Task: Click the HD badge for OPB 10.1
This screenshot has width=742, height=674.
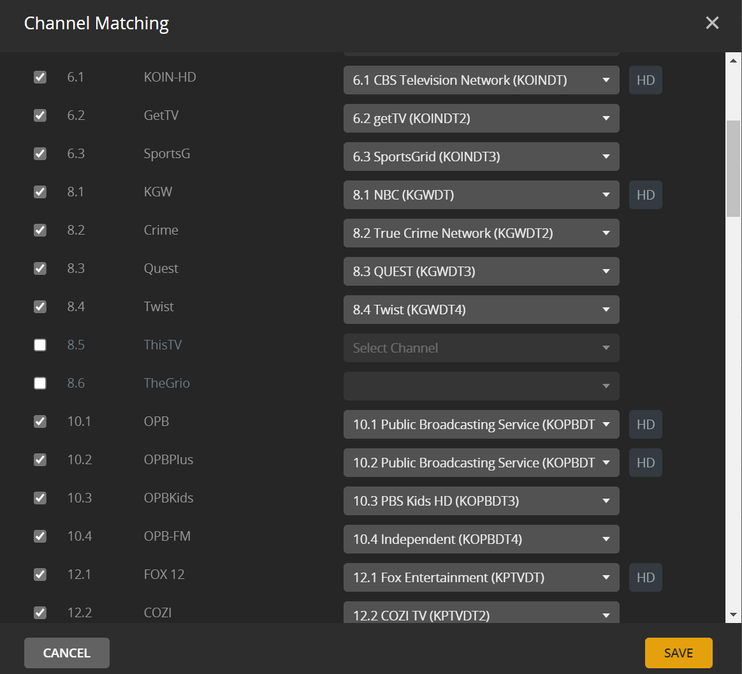Action: click(x=645, y=425)
